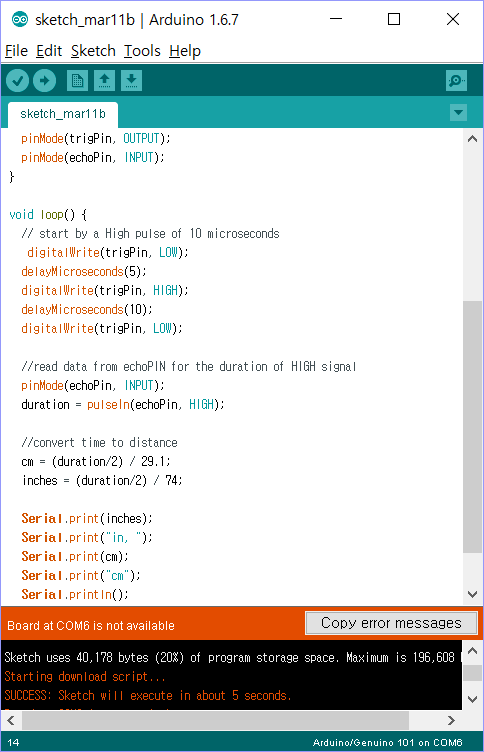Click line number 14 in status bar
Viewport: 484px width, 752px height.
(13, 743)
